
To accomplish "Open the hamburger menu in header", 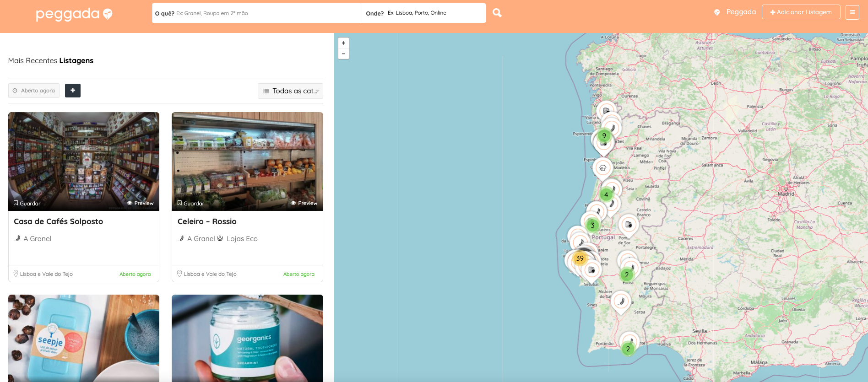I will [x=852, y=12].
